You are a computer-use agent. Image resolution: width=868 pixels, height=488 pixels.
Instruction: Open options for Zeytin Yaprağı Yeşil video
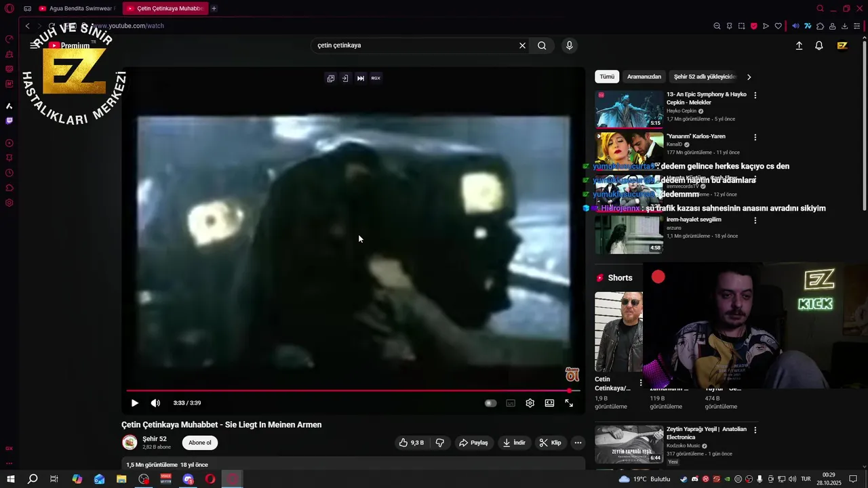(755, 430)
